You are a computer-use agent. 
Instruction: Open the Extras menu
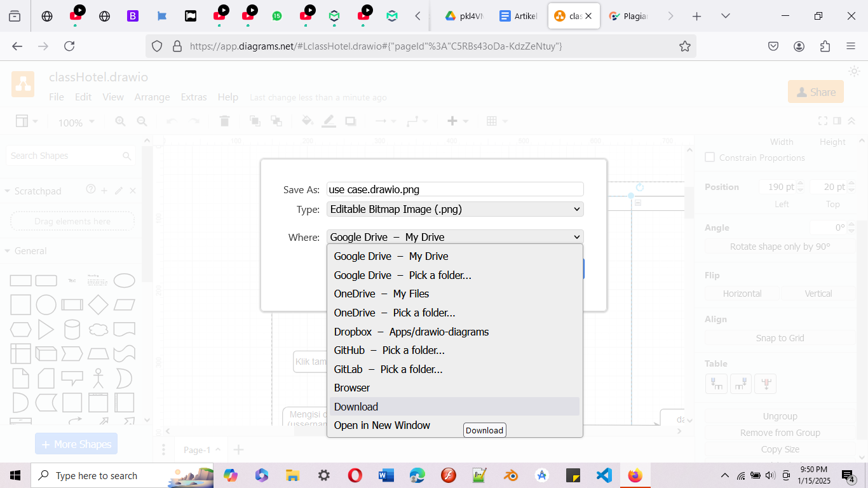(194, 97)
